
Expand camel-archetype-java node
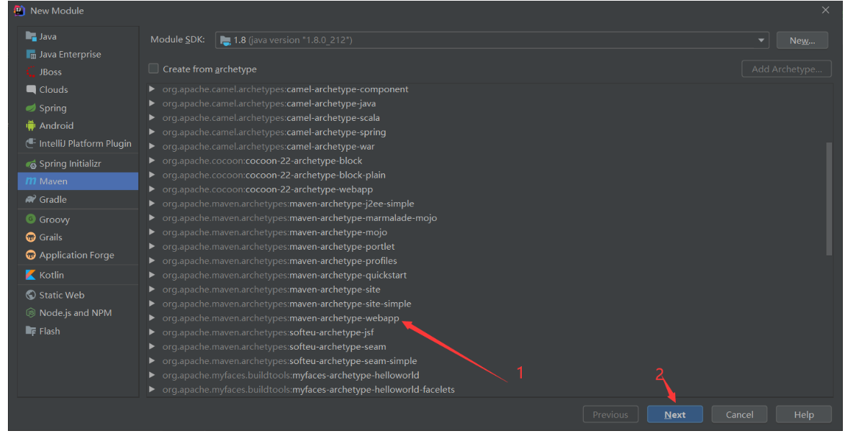(x=152, y=104)
